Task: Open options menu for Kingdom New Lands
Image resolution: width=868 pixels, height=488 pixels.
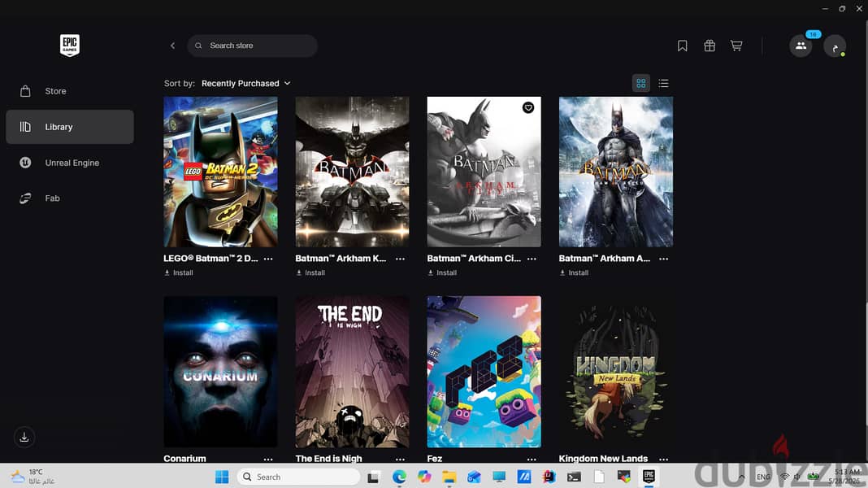Action: pos(664,460)
